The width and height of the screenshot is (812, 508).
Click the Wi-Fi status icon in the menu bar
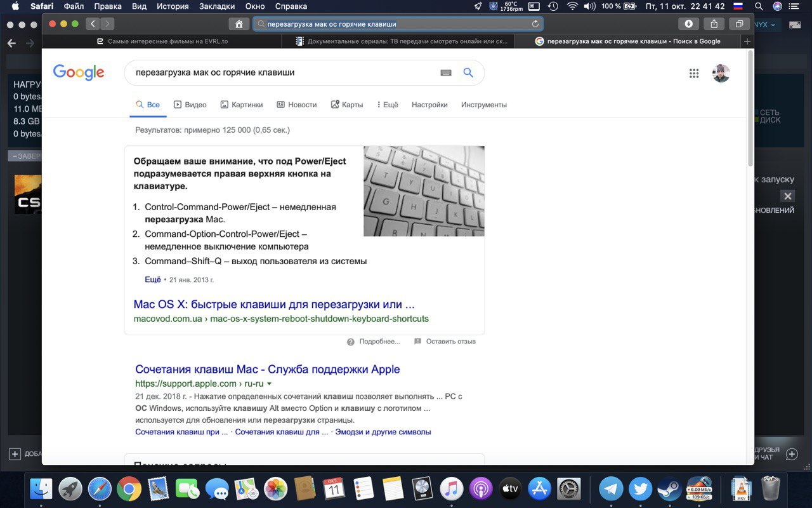572,6
